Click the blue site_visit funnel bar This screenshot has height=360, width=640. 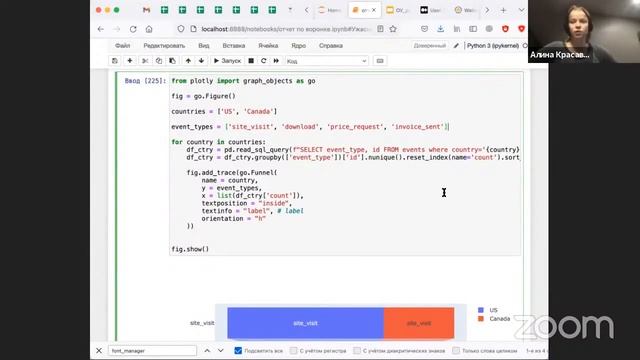pyautogui.click(x=305, y=323)
